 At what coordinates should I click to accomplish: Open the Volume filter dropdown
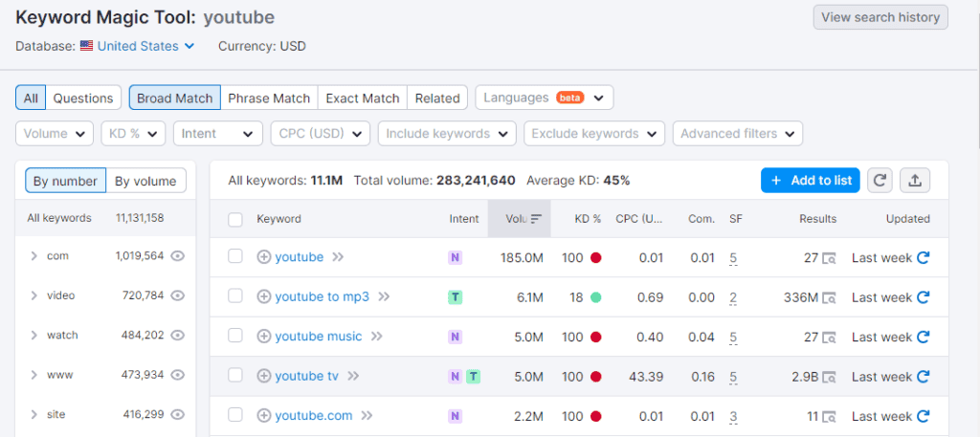click(55, 134)
